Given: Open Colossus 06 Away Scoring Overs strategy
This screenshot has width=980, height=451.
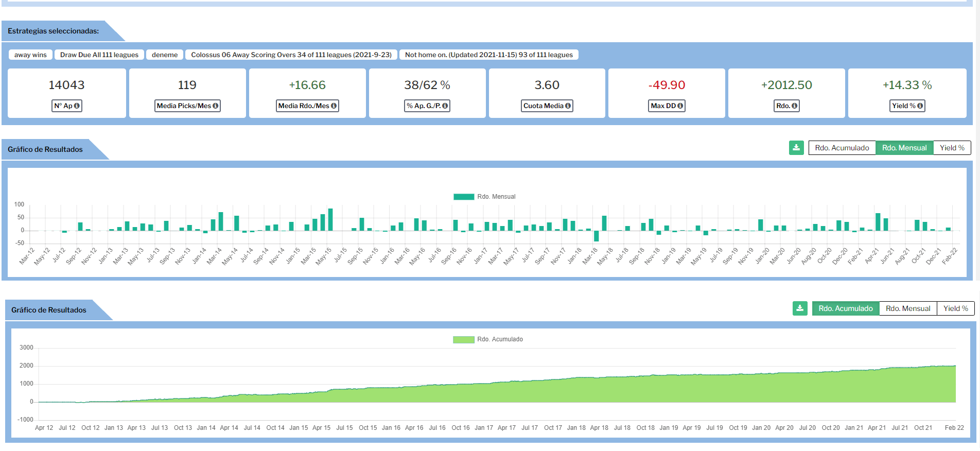Looking at the screenshot, I should point(291,55).
